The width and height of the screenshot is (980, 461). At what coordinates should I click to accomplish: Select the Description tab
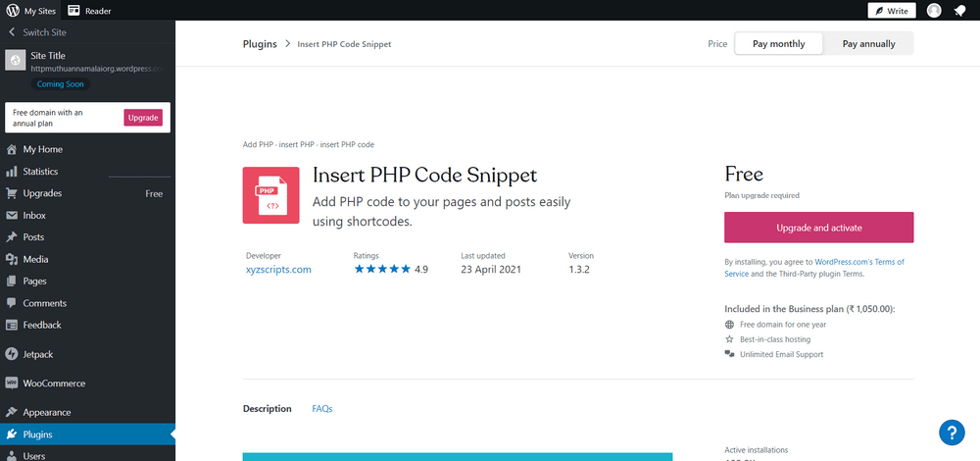tap(267, 409)
